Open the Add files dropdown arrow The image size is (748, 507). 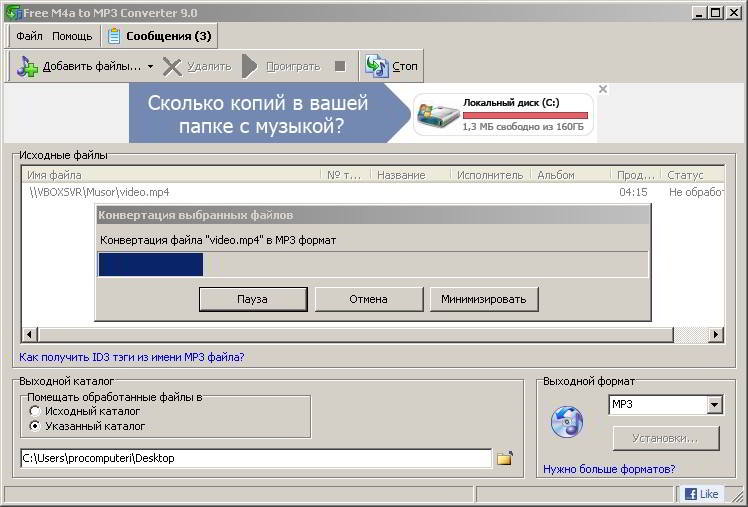[150, 66]
